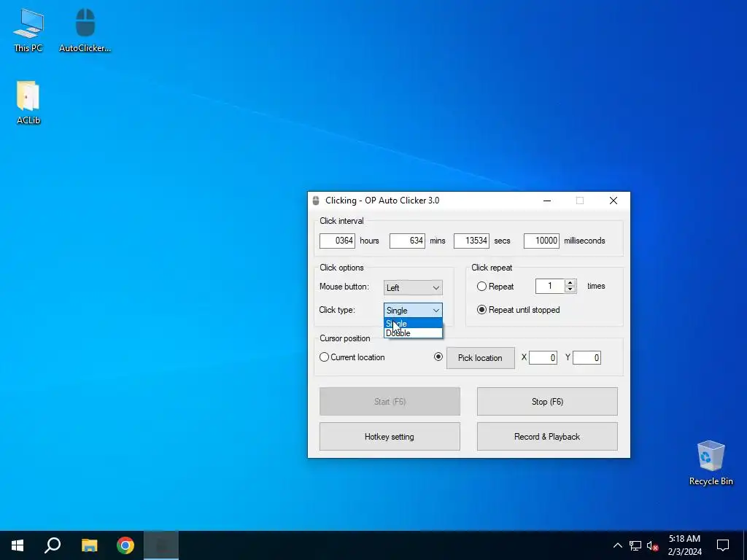Decrease repeat count with down arrow
This screenshot has height=560, width=747.
[x=570, y=289]
